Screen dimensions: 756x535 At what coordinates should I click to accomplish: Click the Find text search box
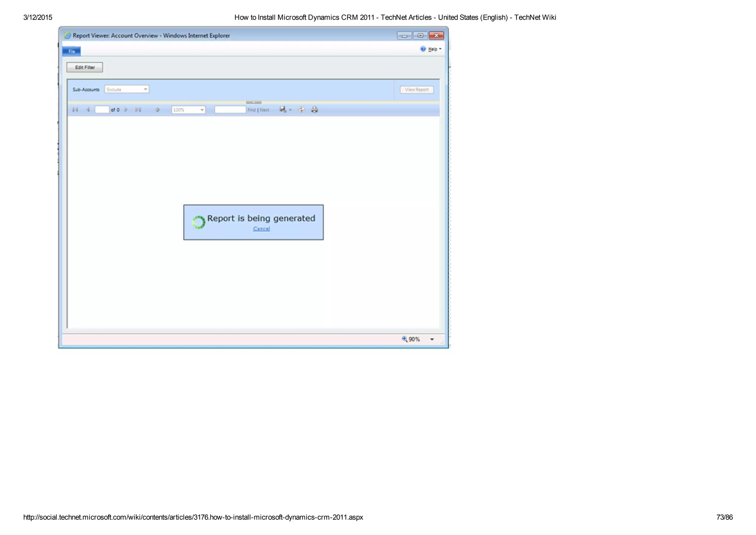[x=230, y=110]
